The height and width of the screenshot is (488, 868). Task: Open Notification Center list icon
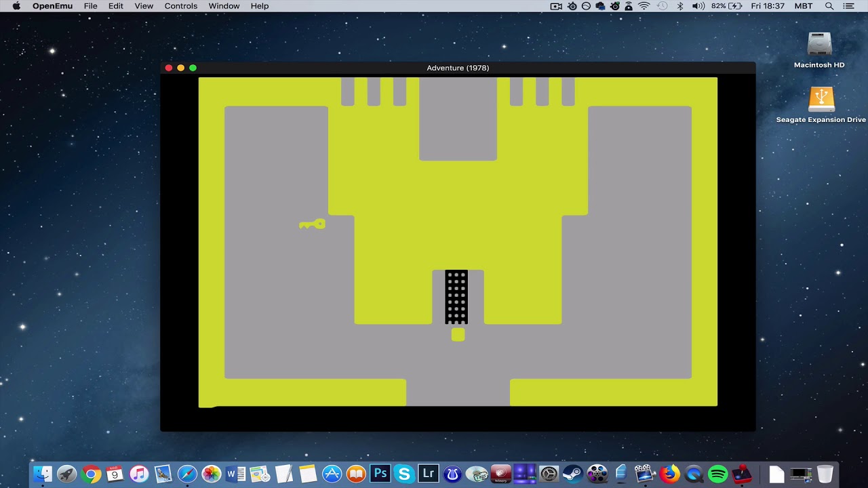pos(849,6)
